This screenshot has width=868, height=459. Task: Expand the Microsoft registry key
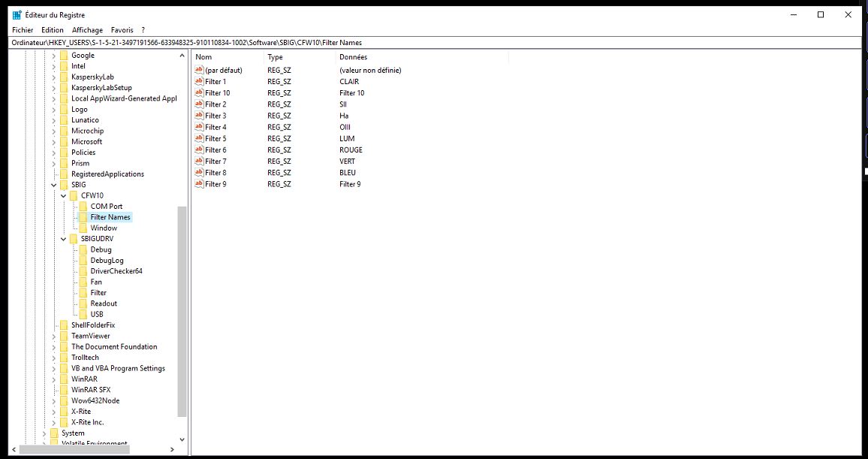[x=54, y=141]
